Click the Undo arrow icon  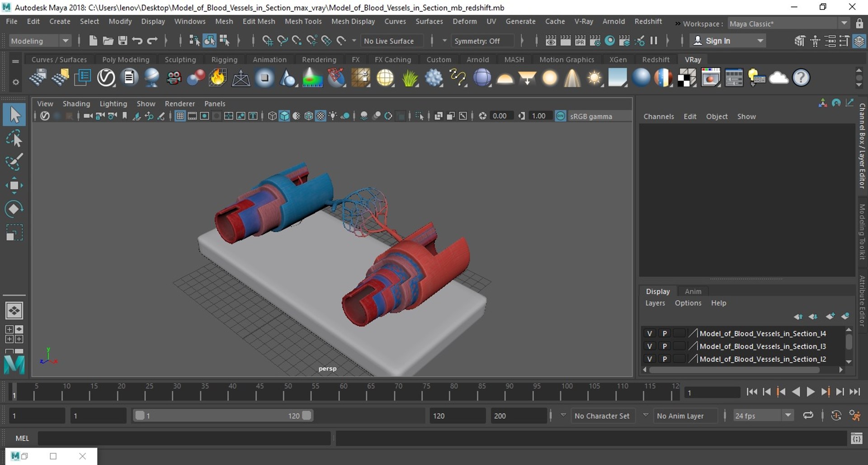[137, 41]
